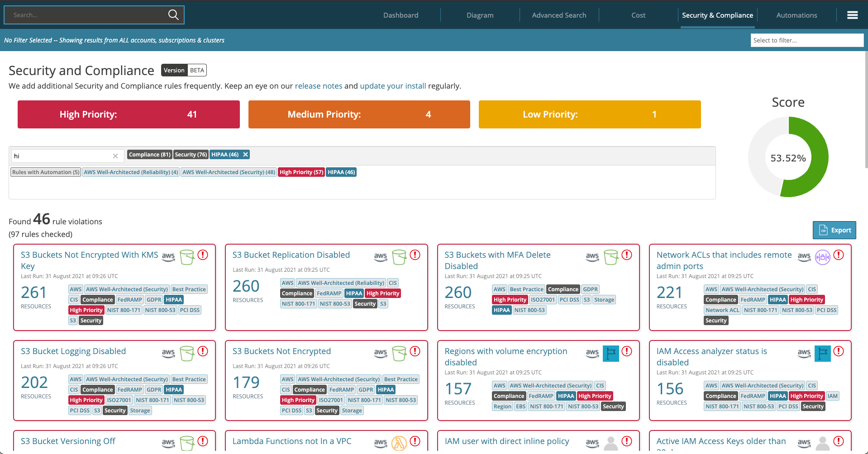Toggle the Security (76) filter tag
Image resolution: width=868 pixels, height=454 pixels.
click(x=191, y=155)
